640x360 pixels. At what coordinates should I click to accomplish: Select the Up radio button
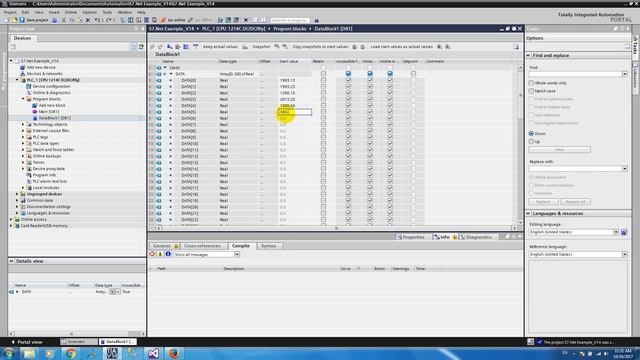tap(531, 142)
